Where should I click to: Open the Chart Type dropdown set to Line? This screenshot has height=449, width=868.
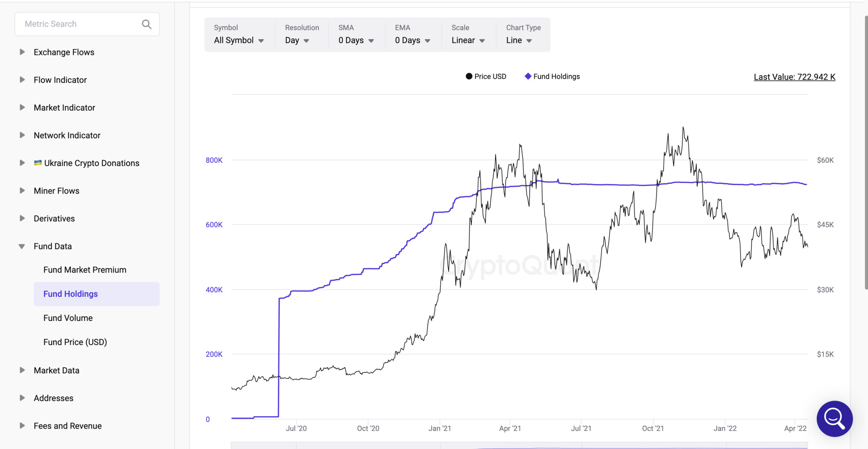click(x=519, y=40)
